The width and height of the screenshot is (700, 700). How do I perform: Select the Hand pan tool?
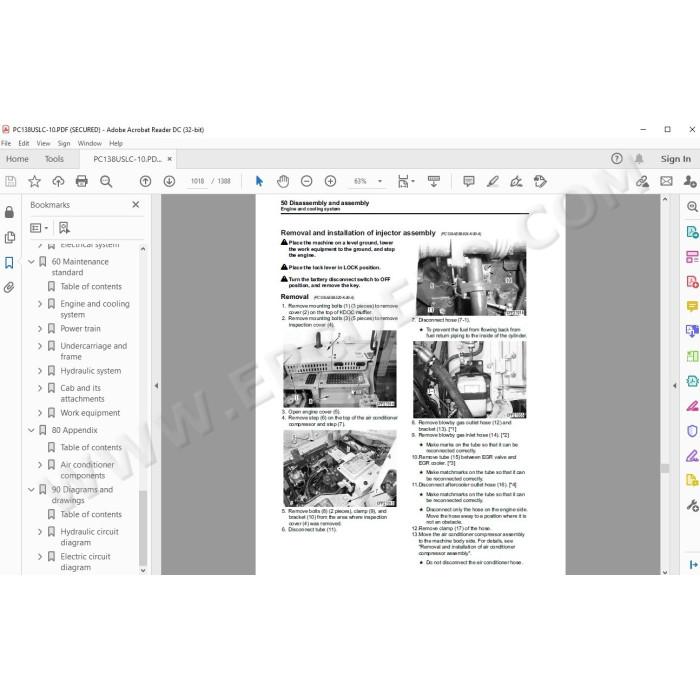(x=283, y=181)
